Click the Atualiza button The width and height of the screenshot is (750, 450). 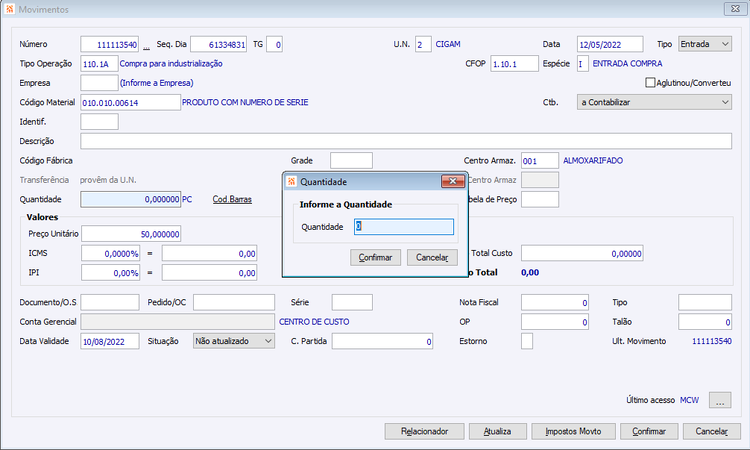pyautogui.click(x=497, y=431)
